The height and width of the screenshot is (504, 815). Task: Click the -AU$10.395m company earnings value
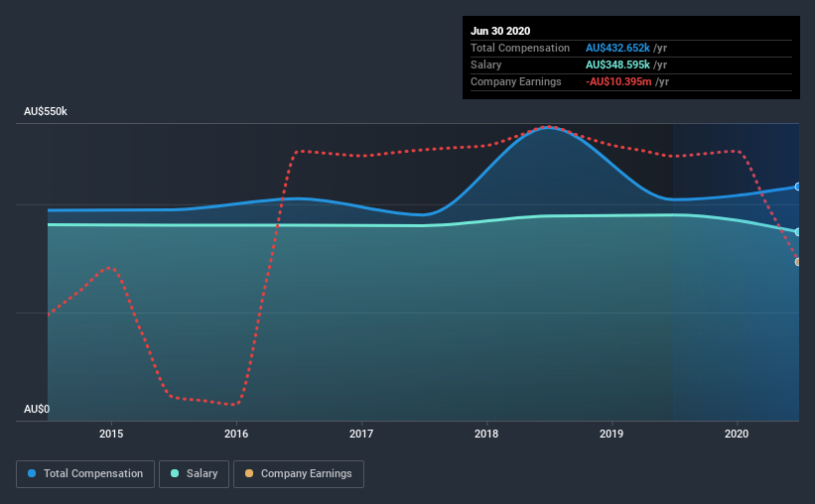618,81
